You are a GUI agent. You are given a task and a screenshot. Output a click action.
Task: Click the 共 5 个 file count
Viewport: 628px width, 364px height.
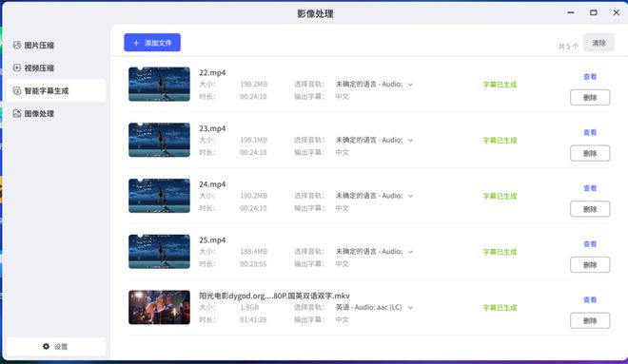pyautogui.click(x=568, y=47)
